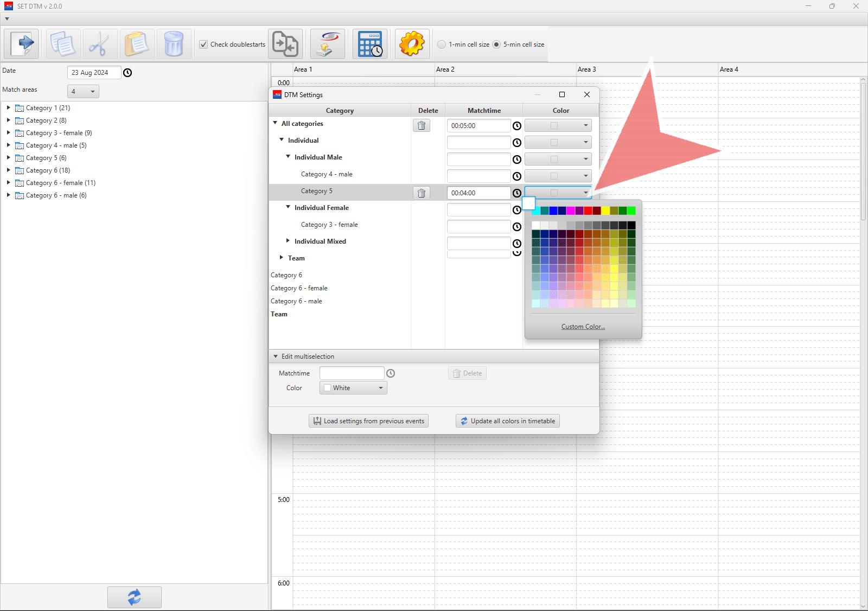Click the clipboard paste icon

pyautogui.click(x=137, y=44)
